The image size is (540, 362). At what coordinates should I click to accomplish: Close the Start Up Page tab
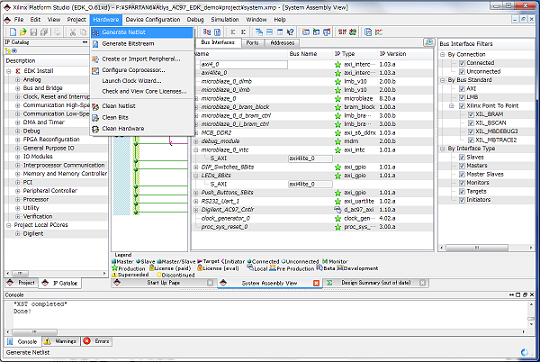(x=210, y=283)
